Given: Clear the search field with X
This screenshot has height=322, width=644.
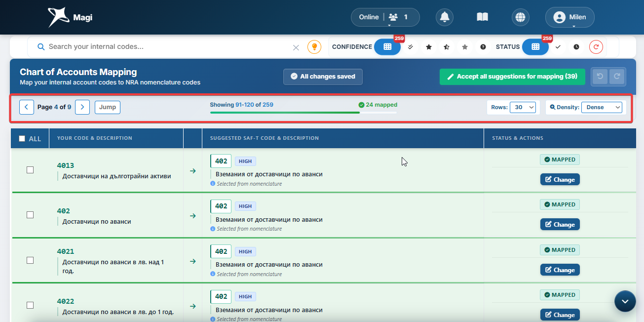Looking at the screenshot, I should (x=296, y=47).
